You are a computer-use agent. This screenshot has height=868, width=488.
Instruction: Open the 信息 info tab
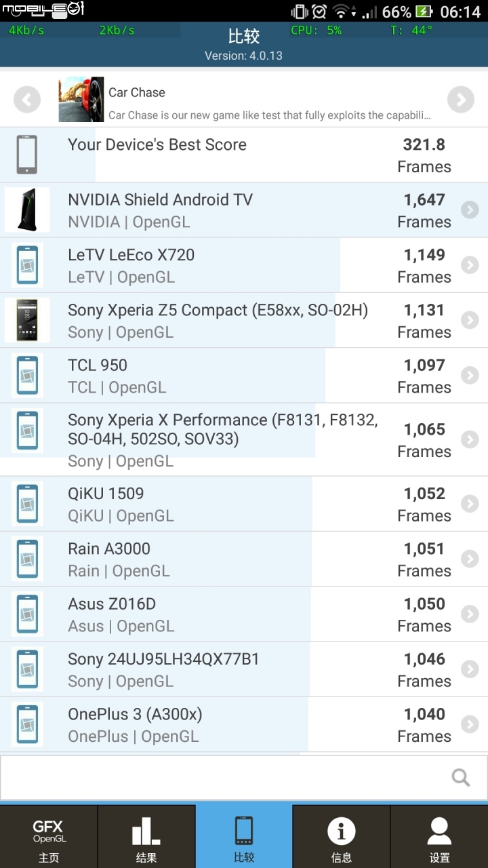point(342,837)
